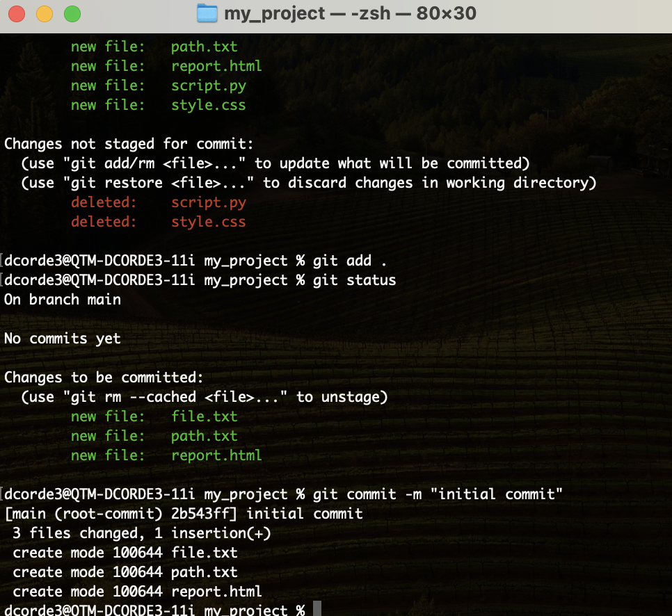Click the folder icon in title bar

[x=207, y=13]
